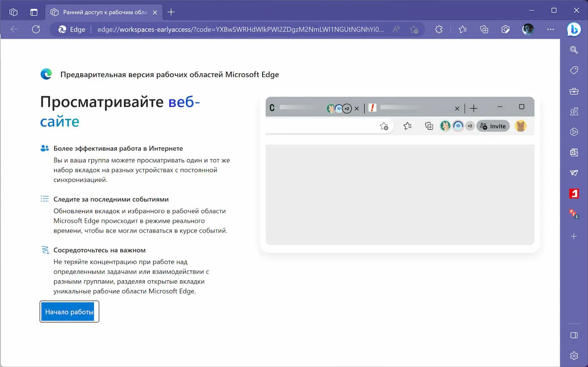Open sidebar settings via the gear icon
Screen dimensions: 588x367
tap(574, 356)
